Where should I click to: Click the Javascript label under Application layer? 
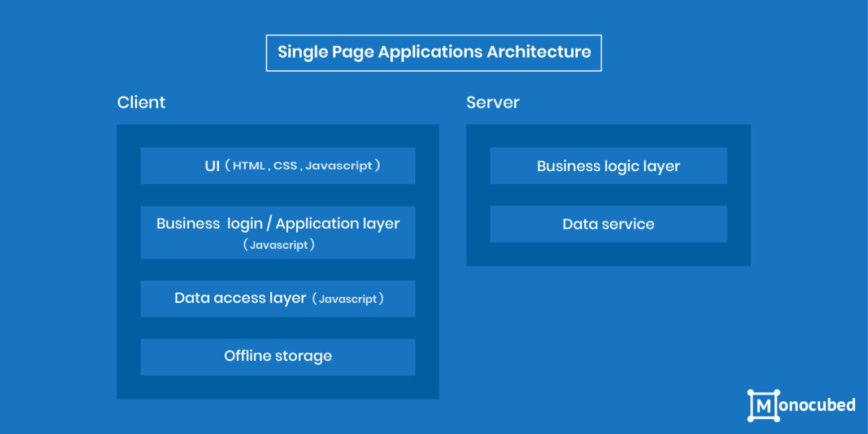tap(278, 245)
